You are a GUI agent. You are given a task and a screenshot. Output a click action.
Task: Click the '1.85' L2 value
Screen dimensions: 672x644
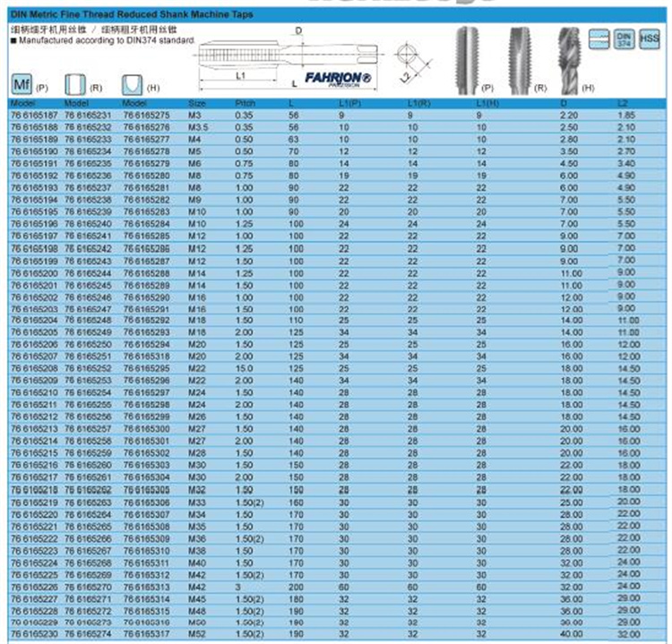click(x=626, y=116)
